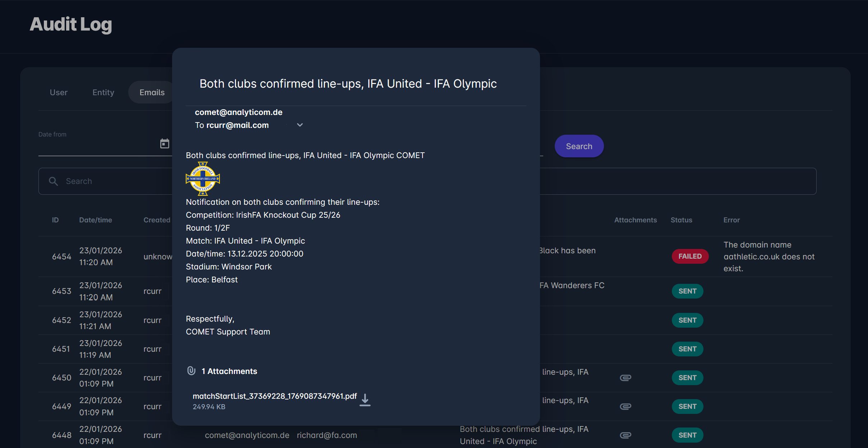Sort by the Date/time column header
Screen dimensions: 868x448
click(96, 220)
